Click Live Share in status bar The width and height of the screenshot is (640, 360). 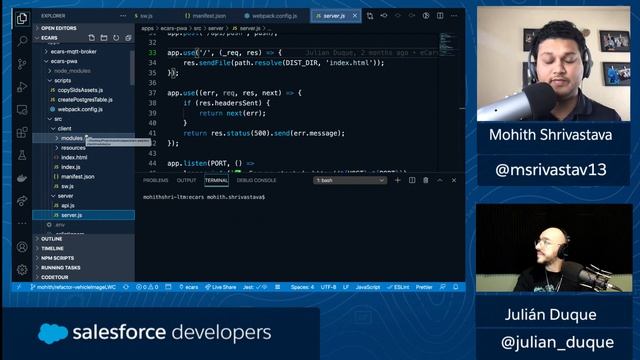[x=220, y=287]
